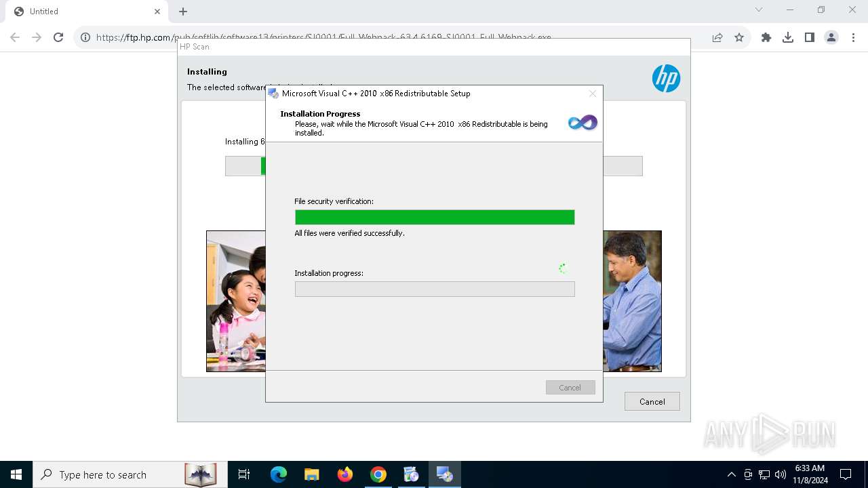Click the laughing girl photo
The width and height of the screenshot is (868, 488).
pyautogui.click(x=236, y=302)
